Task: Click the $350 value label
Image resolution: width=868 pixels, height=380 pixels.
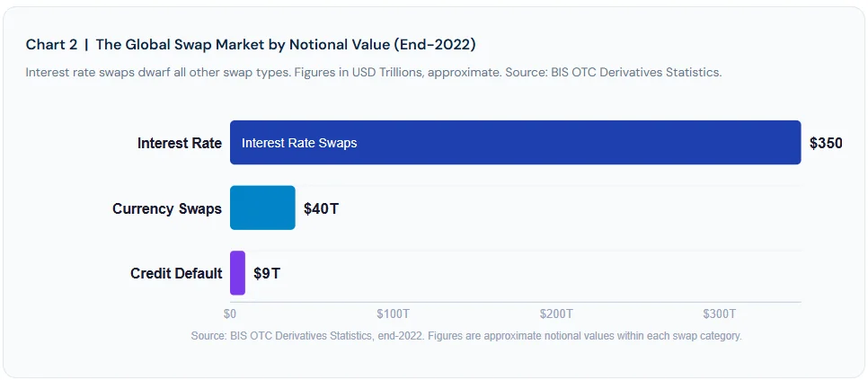Action: tap(826, 143)
